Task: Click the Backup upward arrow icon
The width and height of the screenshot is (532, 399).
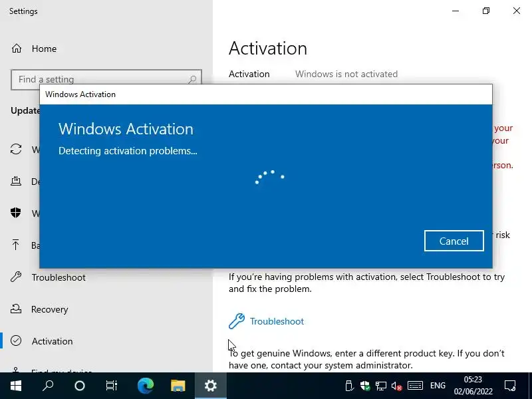Action: (15, 245)
